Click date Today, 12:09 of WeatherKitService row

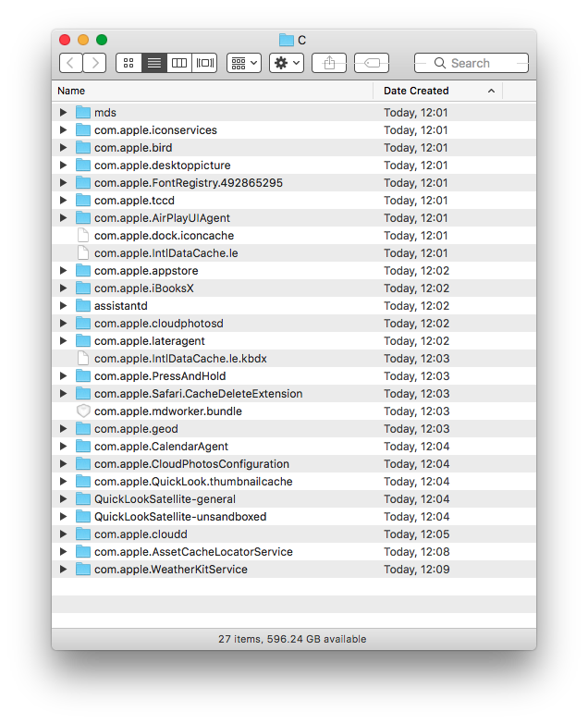tap(416, 570)
